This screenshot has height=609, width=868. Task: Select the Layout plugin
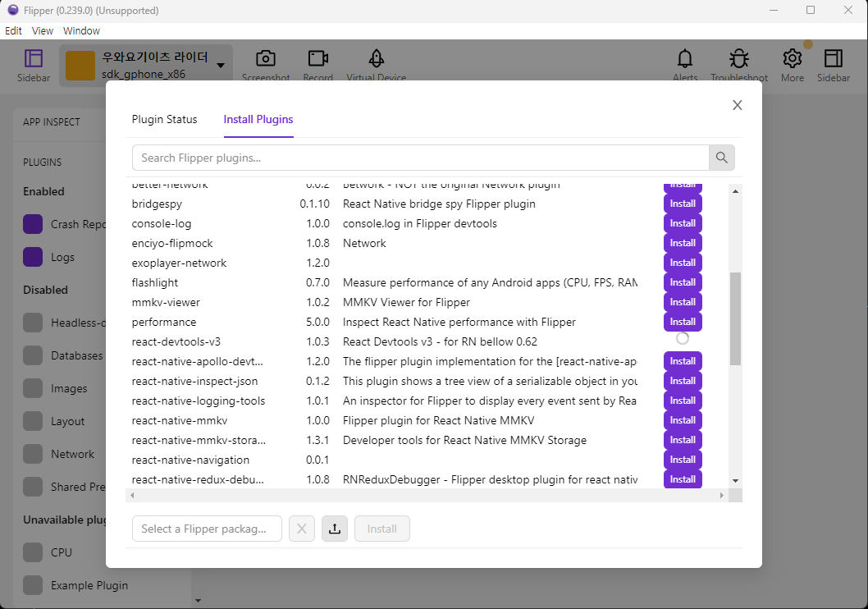54,421
